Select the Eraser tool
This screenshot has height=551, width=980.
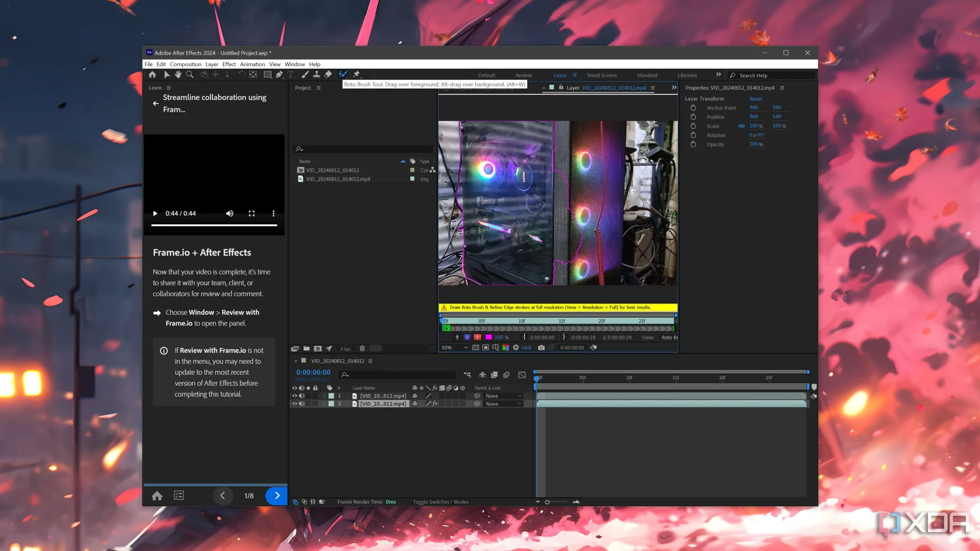328,75
